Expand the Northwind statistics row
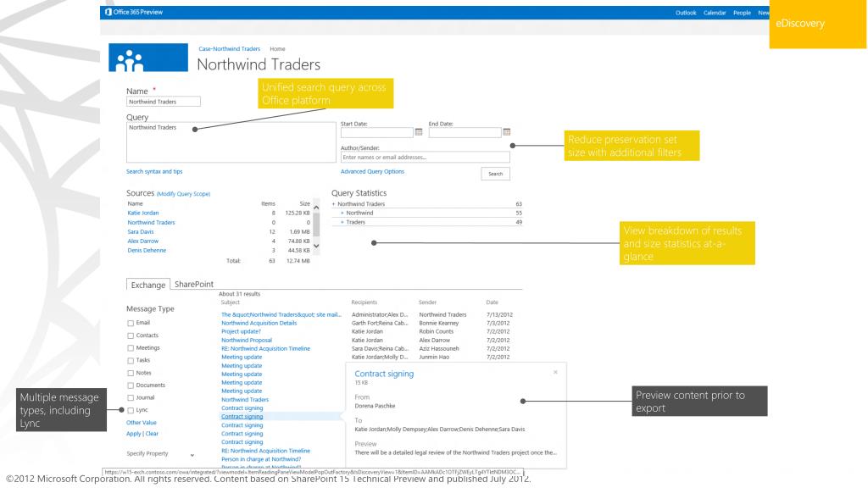The image size is (868, 488). (342, 213)
